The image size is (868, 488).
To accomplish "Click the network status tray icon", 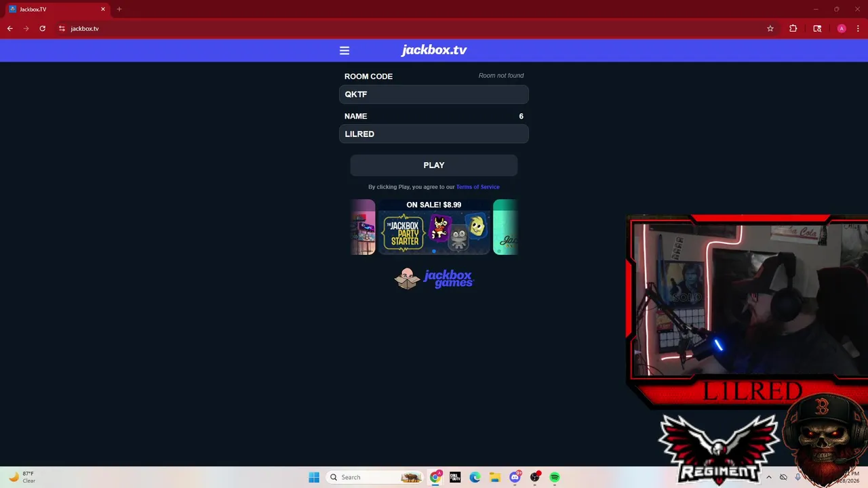I will coord(783,477).
